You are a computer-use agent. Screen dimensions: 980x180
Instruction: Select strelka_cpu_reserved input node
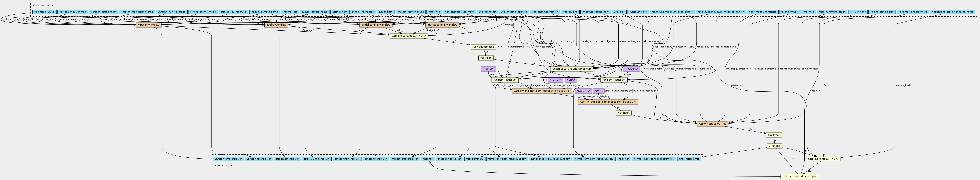(x=234, y=12)
